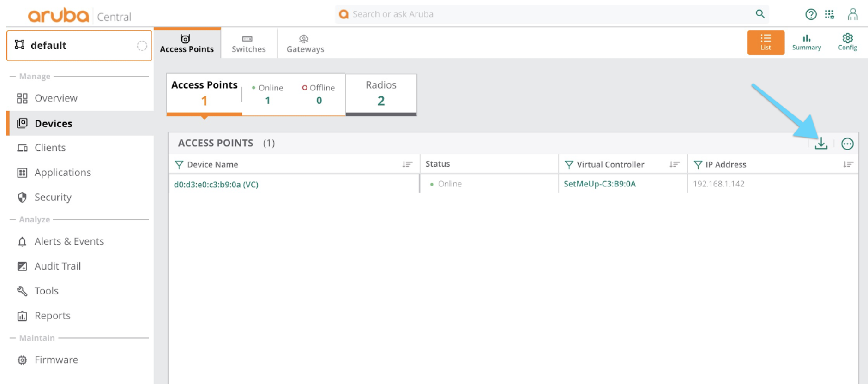Image resolution: width=868 pixels, height=384 pixels.
Task: Select the Gateways tab
Action: tap(305, 43)
